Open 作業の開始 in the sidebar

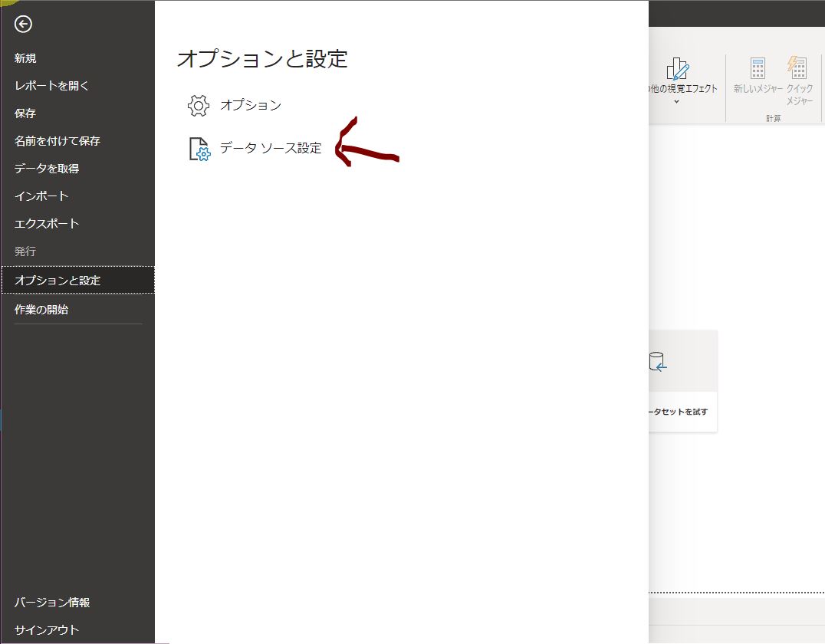coord(41,310)
